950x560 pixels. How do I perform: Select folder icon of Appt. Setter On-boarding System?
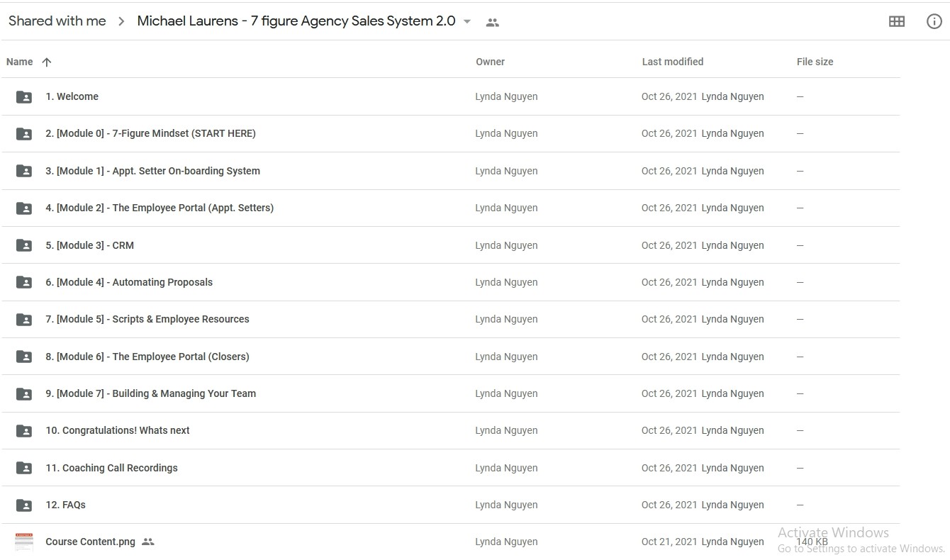coord(24,171)
